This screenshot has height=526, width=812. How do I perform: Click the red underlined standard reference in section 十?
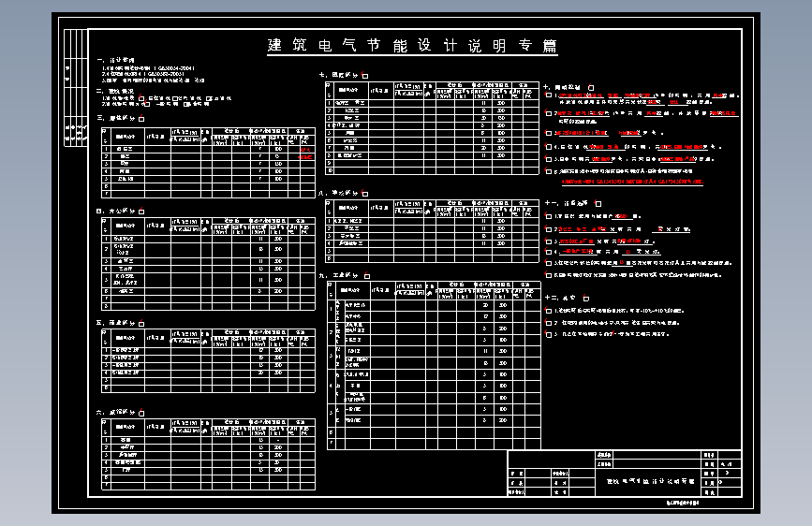pyautogui.click(x=632, y=182)
